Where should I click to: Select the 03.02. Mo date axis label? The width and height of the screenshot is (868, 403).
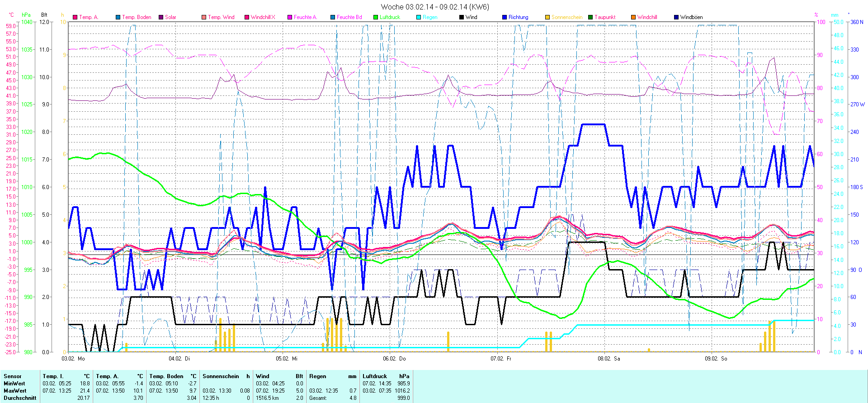(73, 359)
